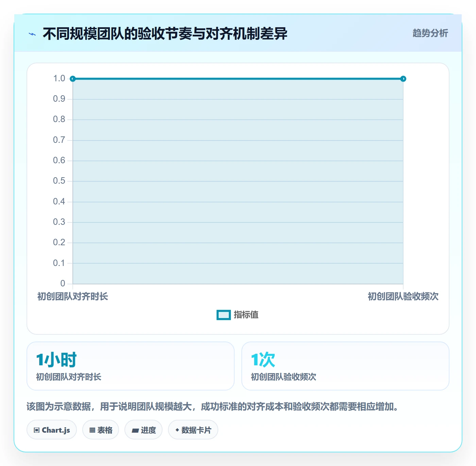Image resolution: width=476 pixels, height=466 pixels.
Task: Click the 表格 tag chip
Action: tap(101, 430)
